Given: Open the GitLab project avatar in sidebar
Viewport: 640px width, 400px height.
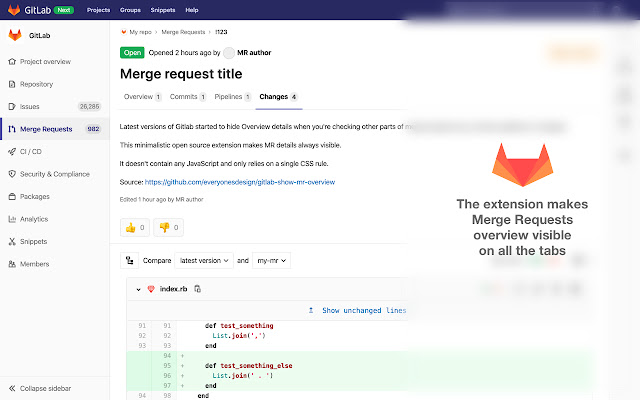Looking at the screenshot, I should (15, 36).
